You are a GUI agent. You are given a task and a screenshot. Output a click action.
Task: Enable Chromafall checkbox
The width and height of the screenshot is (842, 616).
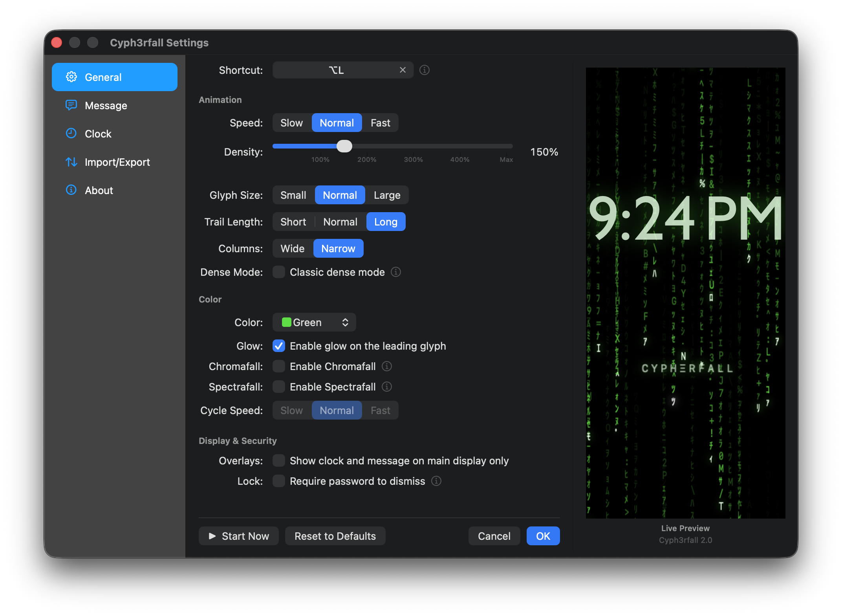tap(279, 366)
